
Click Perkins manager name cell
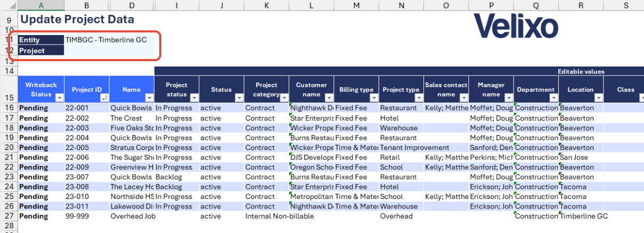point(491,157)
